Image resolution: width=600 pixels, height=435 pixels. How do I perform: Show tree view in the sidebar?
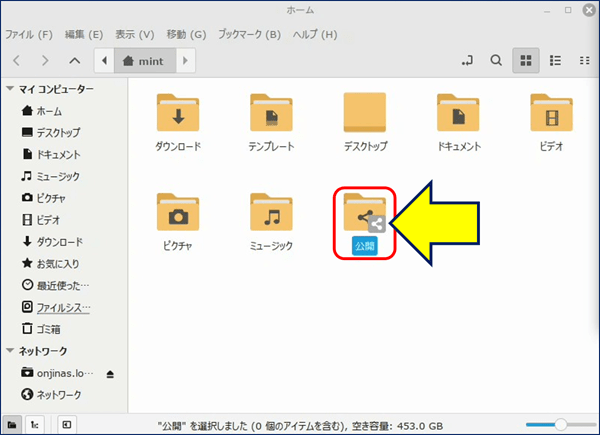tap(34, 425)
